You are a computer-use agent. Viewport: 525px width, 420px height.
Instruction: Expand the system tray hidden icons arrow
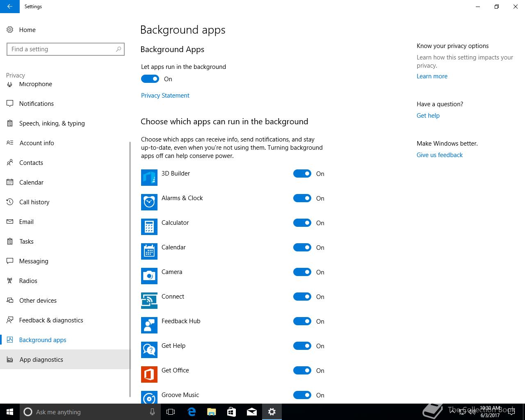pyautogui.click(x=452, y=412)
